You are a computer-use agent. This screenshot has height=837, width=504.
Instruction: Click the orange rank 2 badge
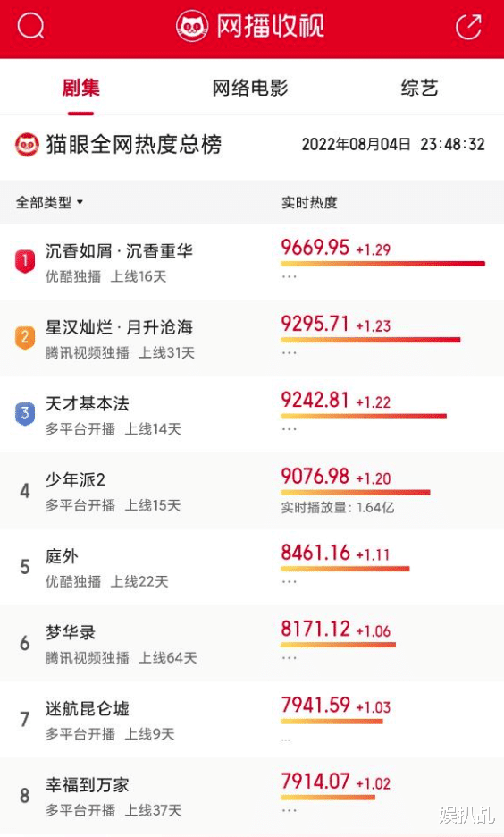24,337
